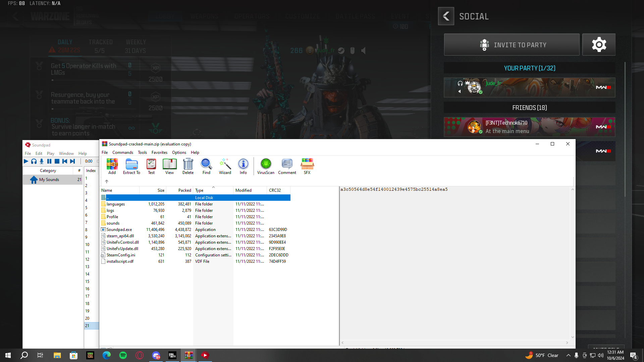This screenshot has width=644, height=362.
Task: Click Invite to Party button
Action: point(512,45)
